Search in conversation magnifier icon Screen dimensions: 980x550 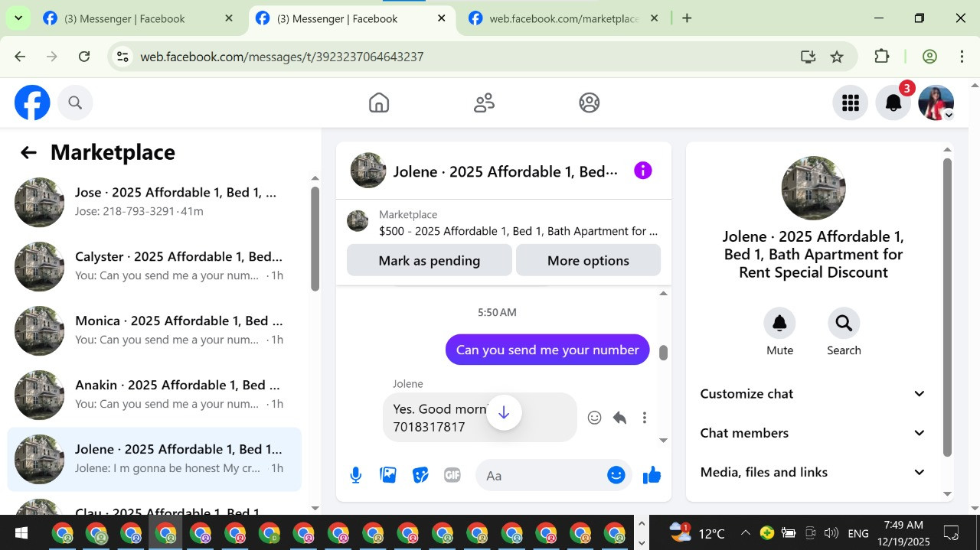tap(844, 324)
